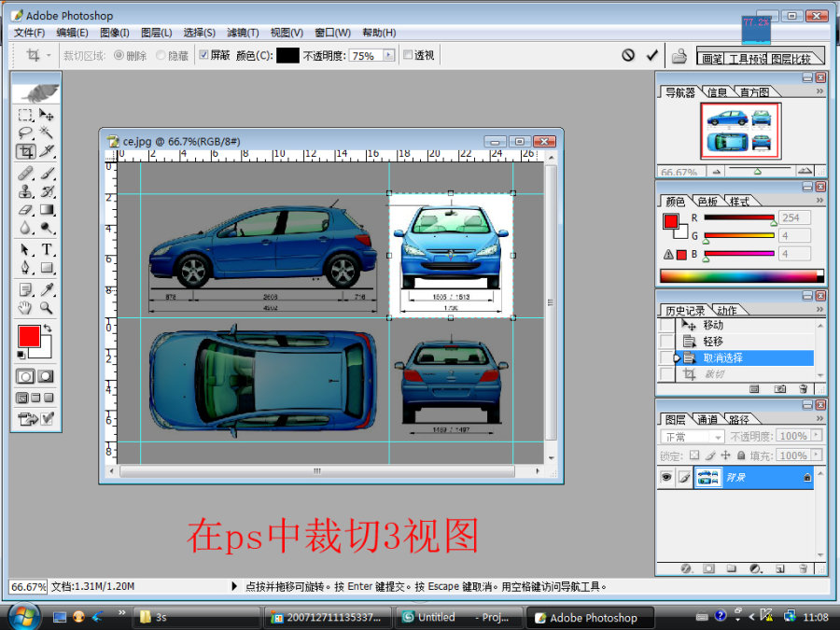The width and height of the screenshot is (840, 630).
Task: Select the Lasso tool
Action: (24, 133)
